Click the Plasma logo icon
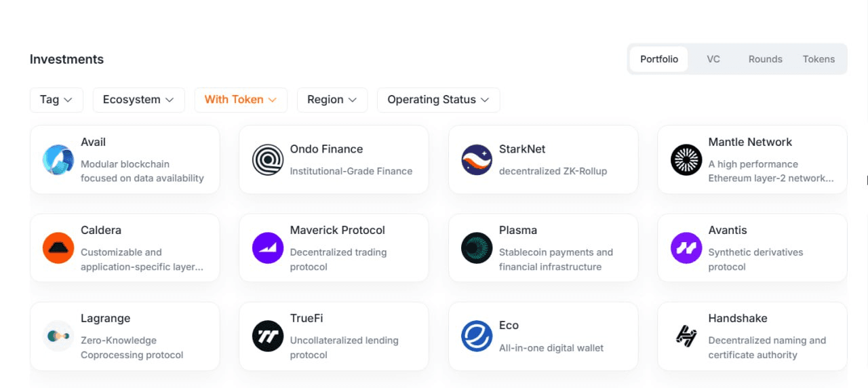868x388 pixels. [x=477, y=248]
